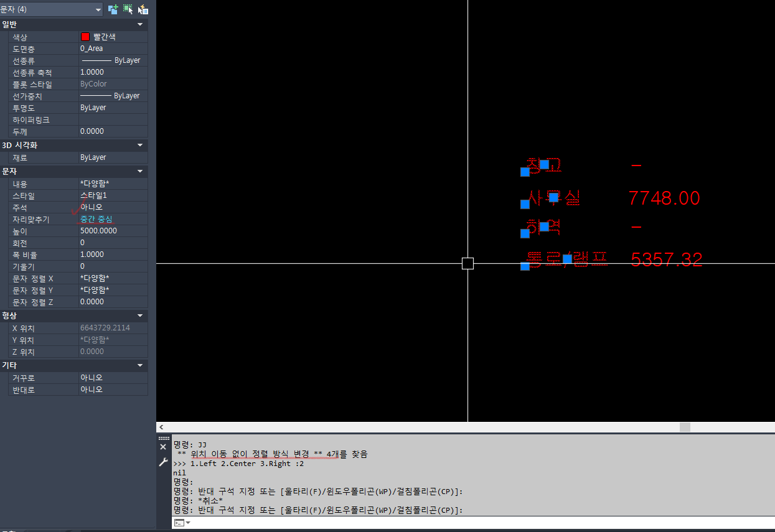Edit the 기울기 value 0
The height and width of the screenshot is (532, 775).
[113, 266]
